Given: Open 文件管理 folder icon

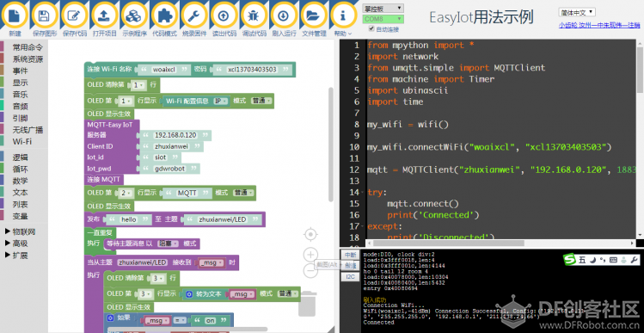Looking at the screenshot, I should [314, 15].
